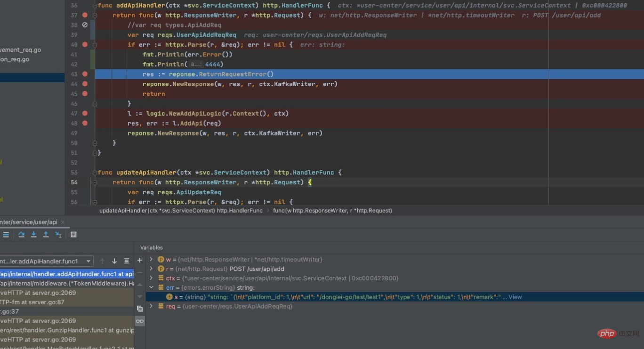Image resolution: width=644 pixels, height=349 pixels.
Task: Toggle breakpoint on line 40
Action: (85, 45)
